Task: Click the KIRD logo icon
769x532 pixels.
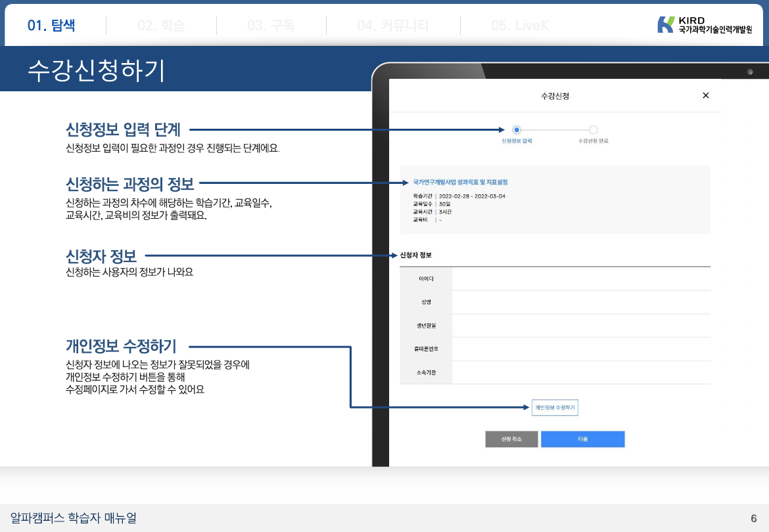Action: click(666, 25)
